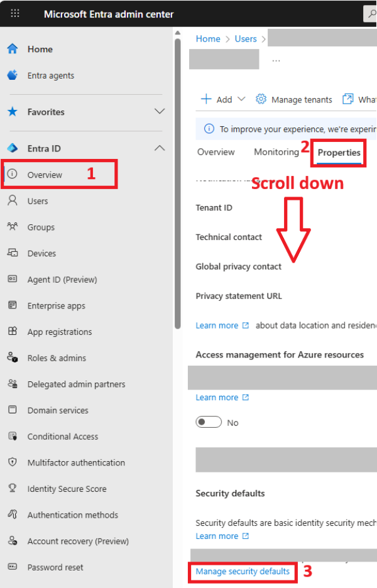Click the Devices icon in sidebar

pos(13,253)
